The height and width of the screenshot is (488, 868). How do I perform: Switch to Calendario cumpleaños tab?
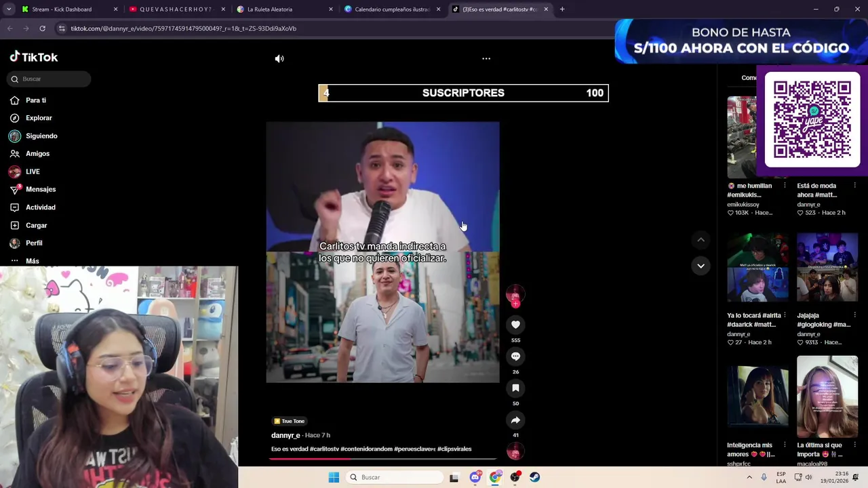click(392, 9)
